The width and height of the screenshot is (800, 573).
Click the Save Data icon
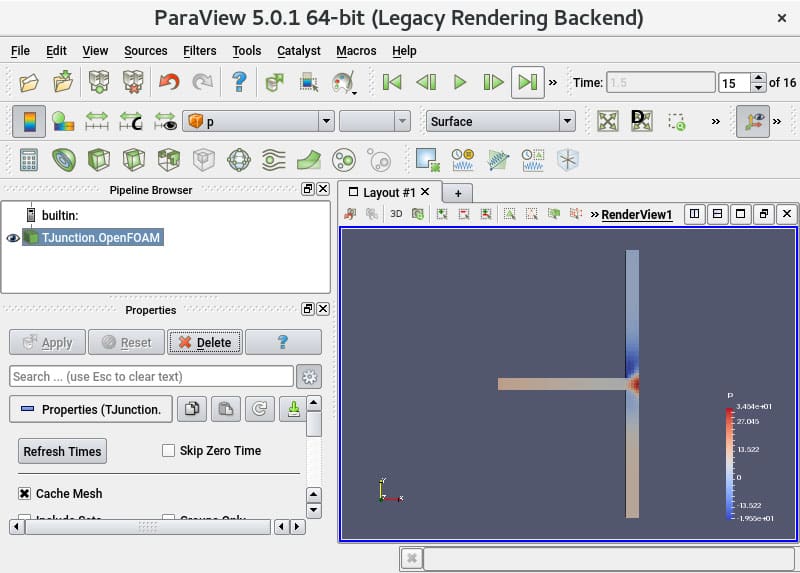coord(63,82)
